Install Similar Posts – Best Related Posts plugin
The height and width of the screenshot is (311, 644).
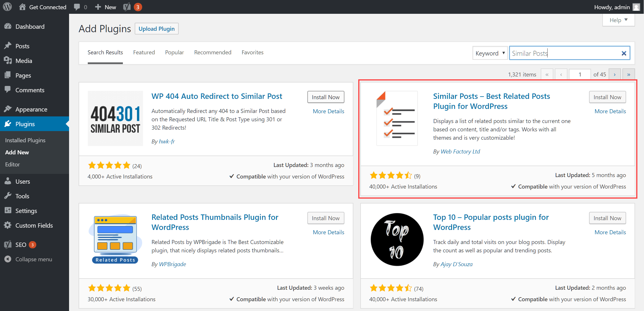[x=607, y=97]
